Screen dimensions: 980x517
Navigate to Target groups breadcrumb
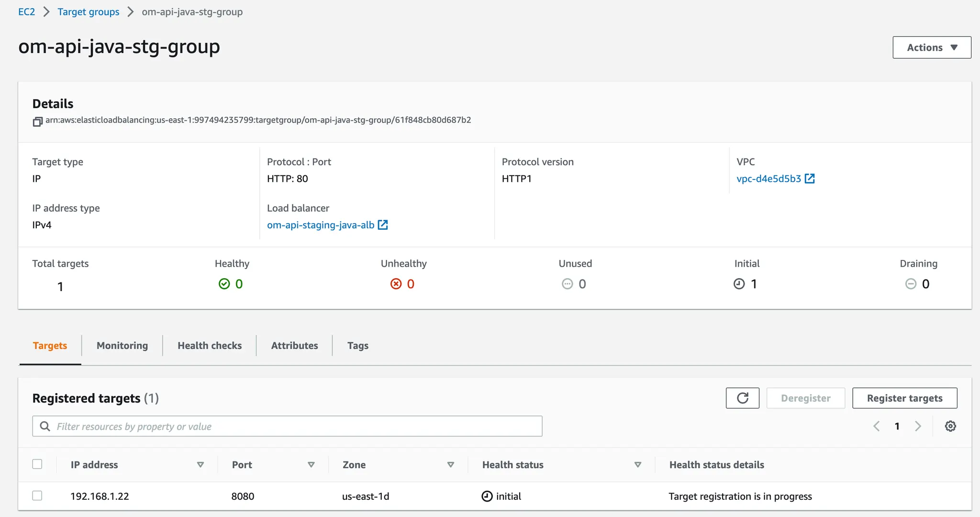[x=89, y=12]
